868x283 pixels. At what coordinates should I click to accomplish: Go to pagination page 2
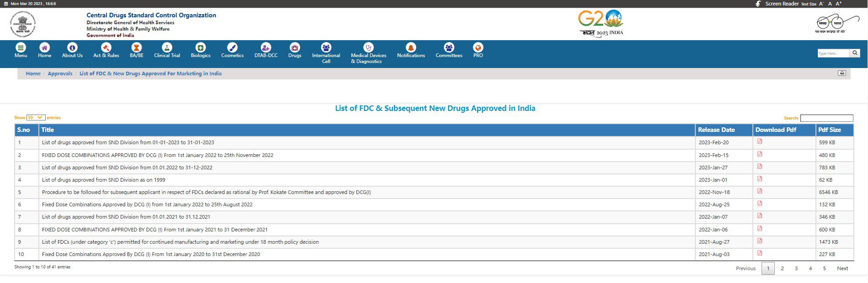[x=782, y=269]
